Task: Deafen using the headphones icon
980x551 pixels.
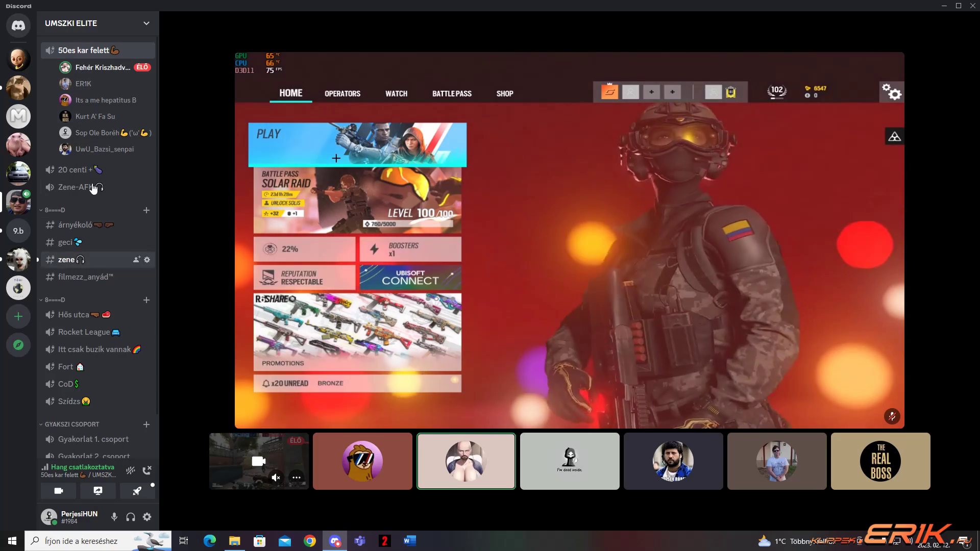Action: click(131, 517)
